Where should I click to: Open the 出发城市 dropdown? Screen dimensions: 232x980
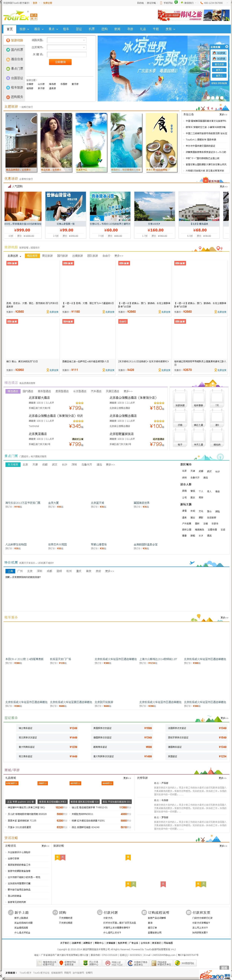coord(67,47)
